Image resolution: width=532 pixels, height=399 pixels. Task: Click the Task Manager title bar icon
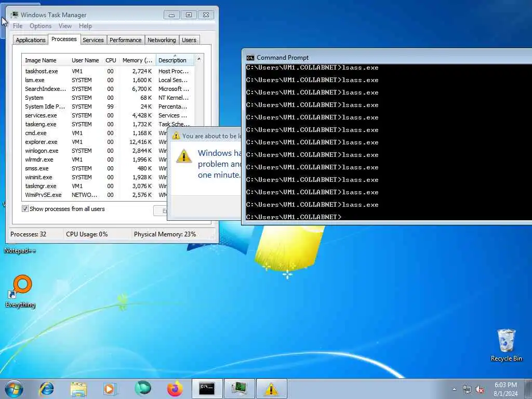[x=15, y=15]
